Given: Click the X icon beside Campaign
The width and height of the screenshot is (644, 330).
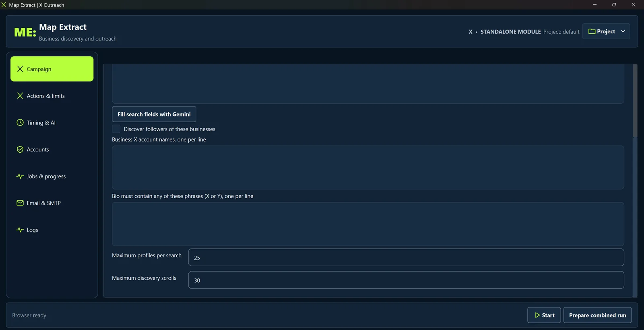Looking at the screenshot, I should coord(20,69).
